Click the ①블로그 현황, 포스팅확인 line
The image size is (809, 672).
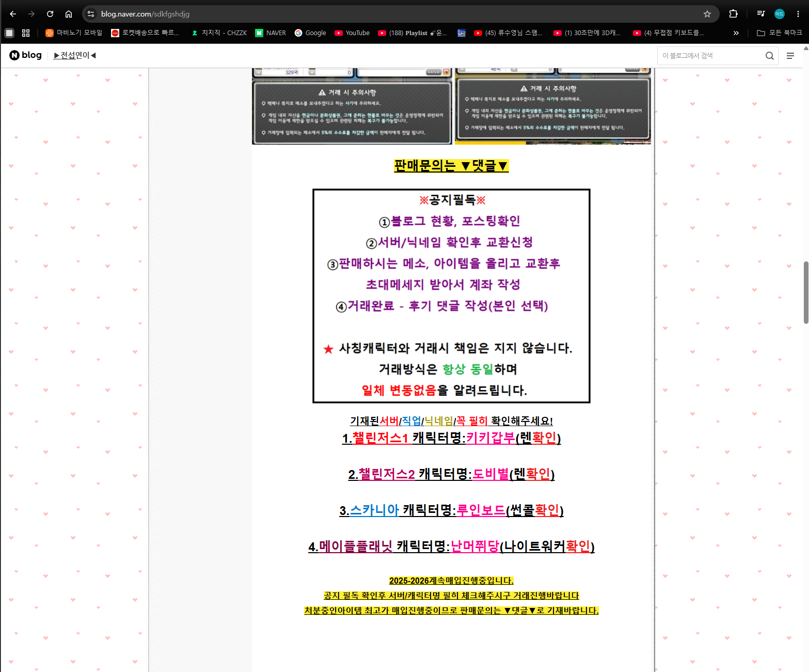450,222
